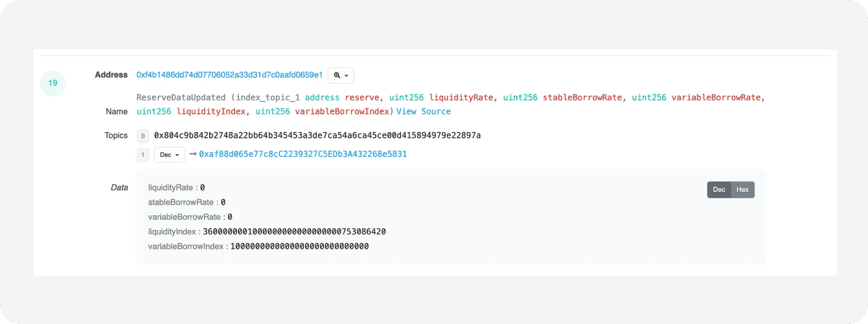Screen dimensions: 868x324
Task: Open reserve address 0xaf88d065e77c8cC2239327C5EDb3A432268e5831
Action: [303, 154]
